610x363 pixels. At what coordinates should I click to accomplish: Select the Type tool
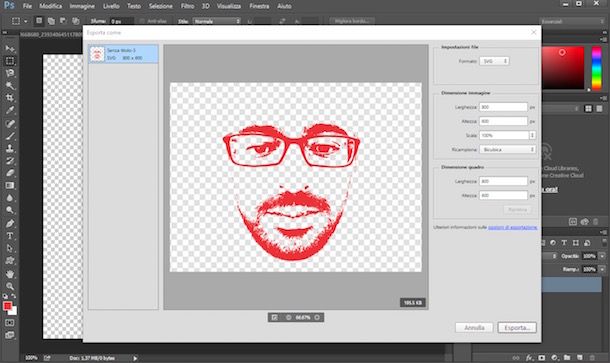click(10, 236)
